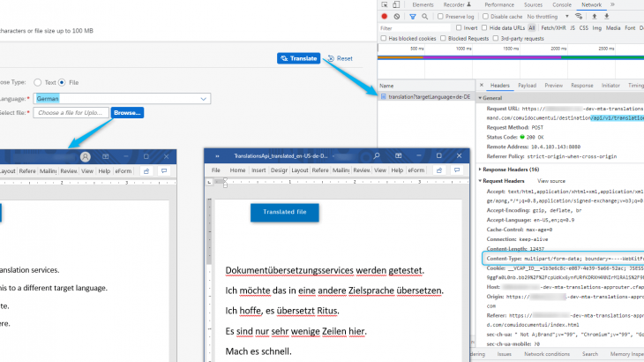Click the export HAR download arrow icon

click(x=607, y=17)
